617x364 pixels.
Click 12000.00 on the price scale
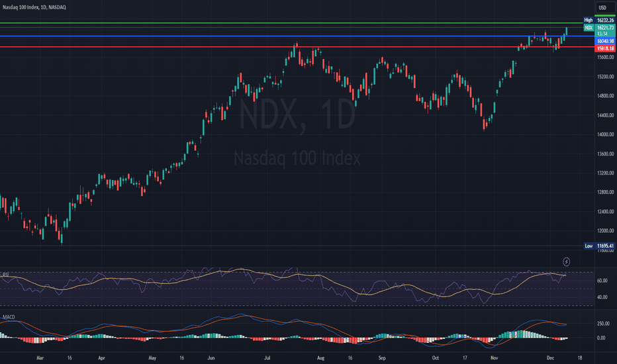605,230
